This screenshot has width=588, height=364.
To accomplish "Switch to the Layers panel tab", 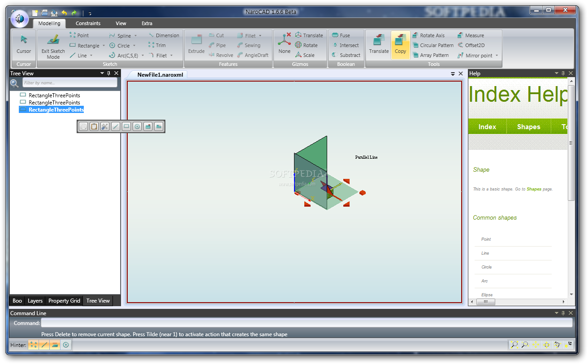I will [35, 301].
